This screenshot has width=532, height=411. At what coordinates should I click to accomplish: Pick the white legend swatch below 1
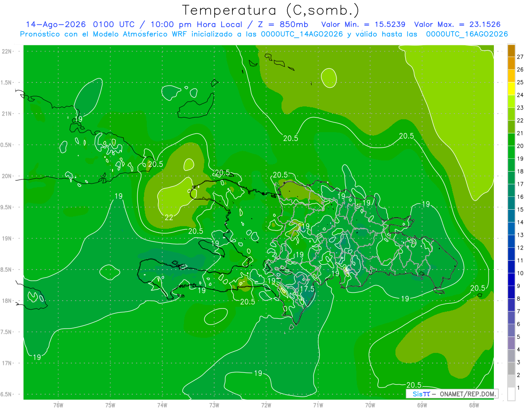pos(511,394)
